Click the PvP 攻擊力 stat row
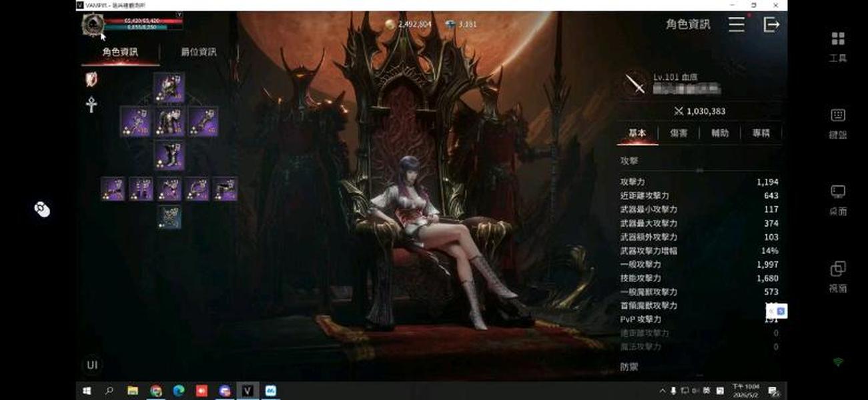 pos(699,319)
